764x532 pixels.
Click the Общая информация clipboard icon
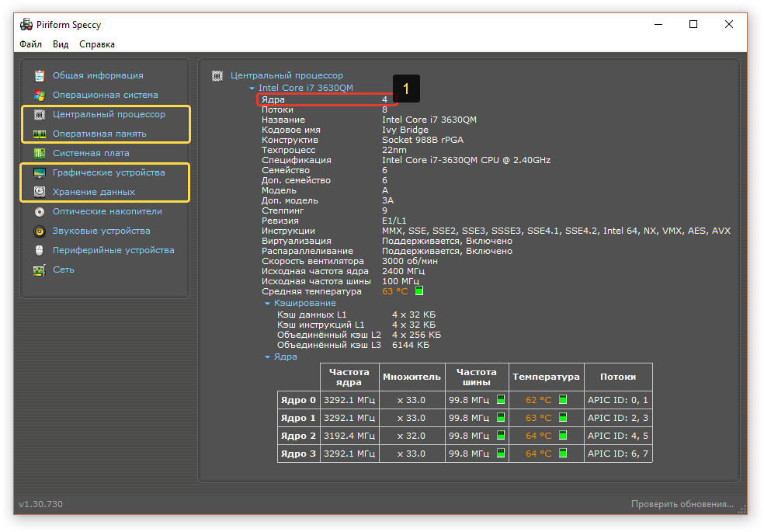[40, 75]
